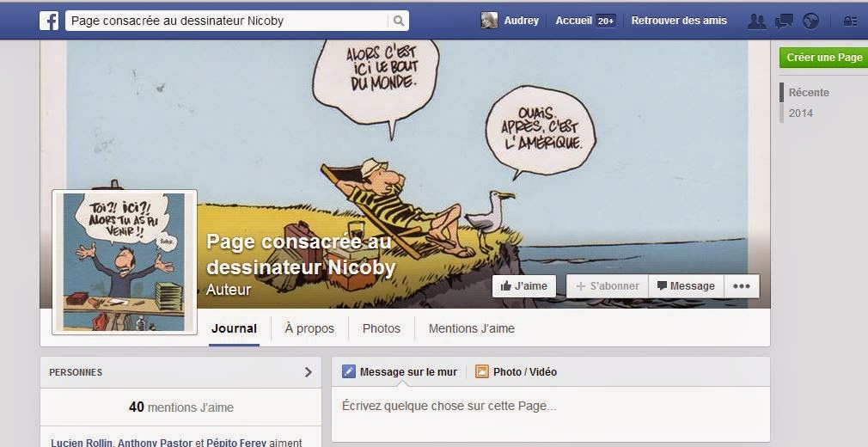Click the Photo / Vidéo camera icon
This screenshot has width=868, height=447.
coord(481,371)
